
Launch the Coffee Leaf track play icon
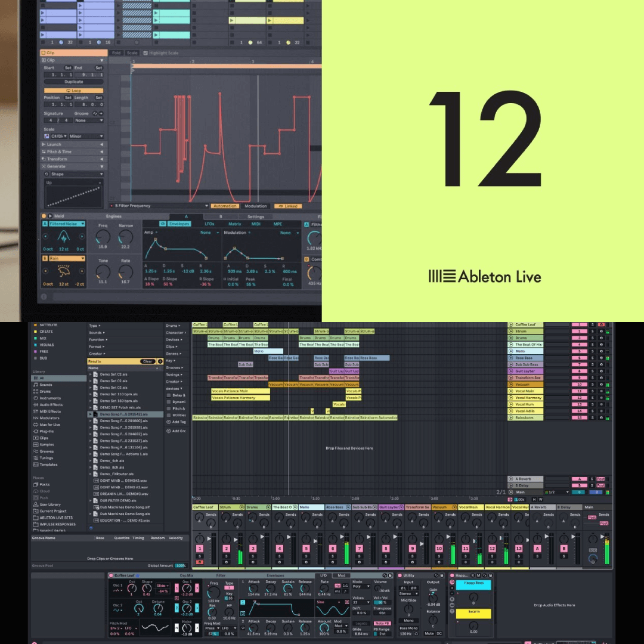click(511, 324)
